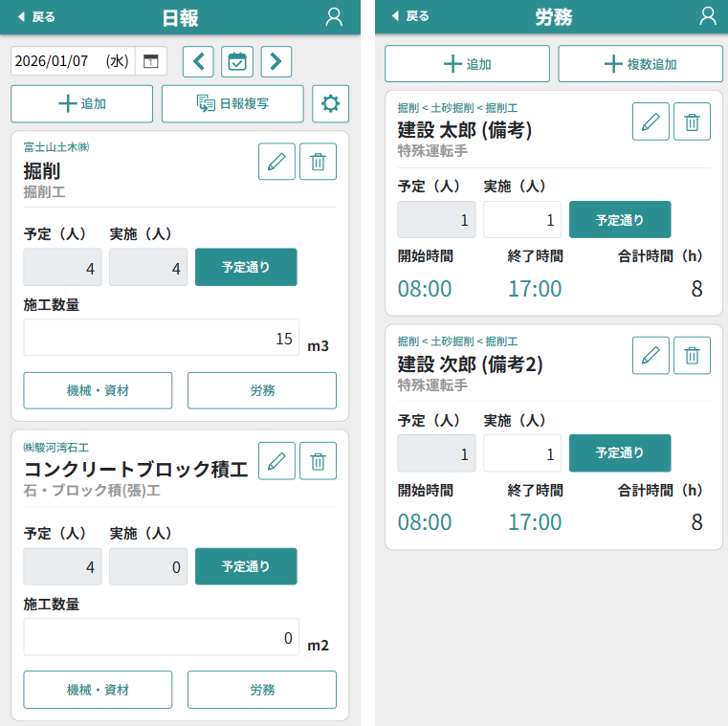The image size is (728, 726).
Task: Delete 建設 次郎 labor record
Action: pyautogui.click(x=692, y=355)
